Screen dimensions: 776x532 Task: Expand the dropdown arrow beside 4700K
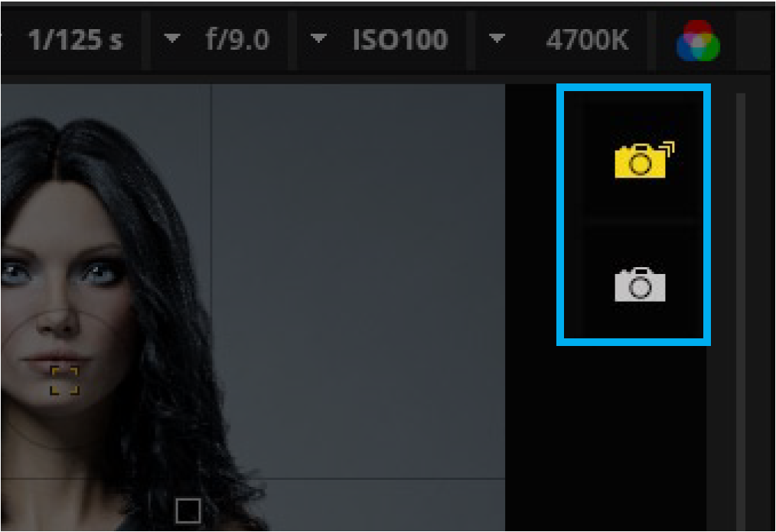point(497,38)
